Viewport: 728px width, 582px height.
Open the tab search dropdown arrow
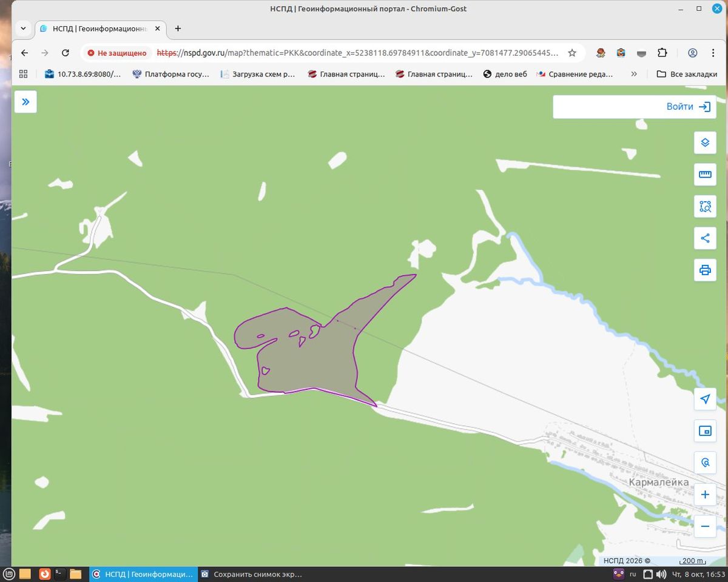tap(23, 28)
